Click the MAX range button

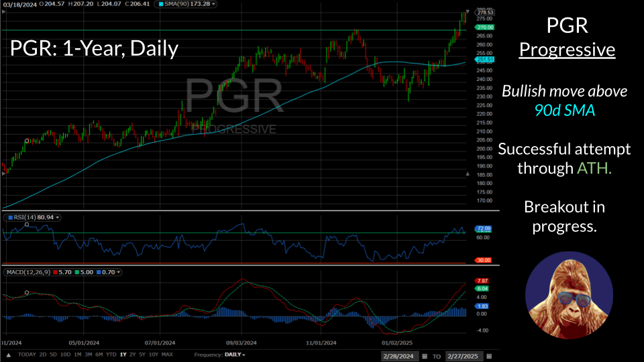168,355
